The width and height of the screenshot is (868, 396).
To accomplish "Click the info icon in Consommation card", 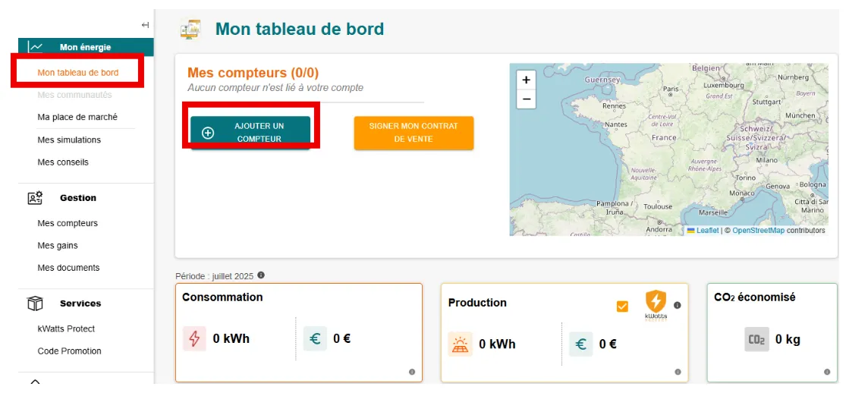I will tap(412, 372).
